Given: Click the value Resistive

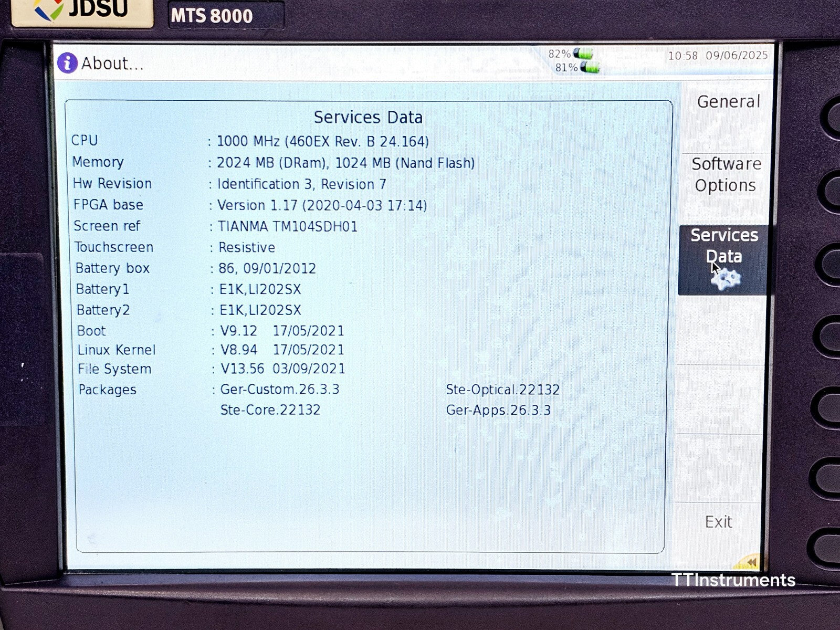Looking at the screenshot, I should [x=247, y=247].
